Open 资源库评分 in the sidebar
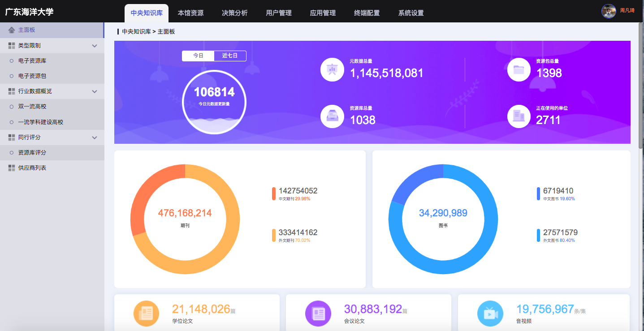The height and width of the screenshot is (331, 644). (52, 153)
